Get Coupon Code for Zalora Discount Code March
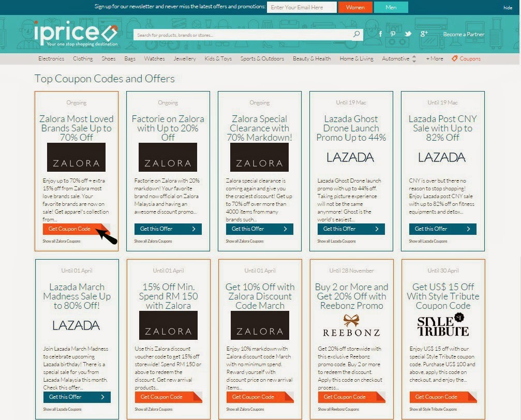521x420 pixels. point(260,397)
